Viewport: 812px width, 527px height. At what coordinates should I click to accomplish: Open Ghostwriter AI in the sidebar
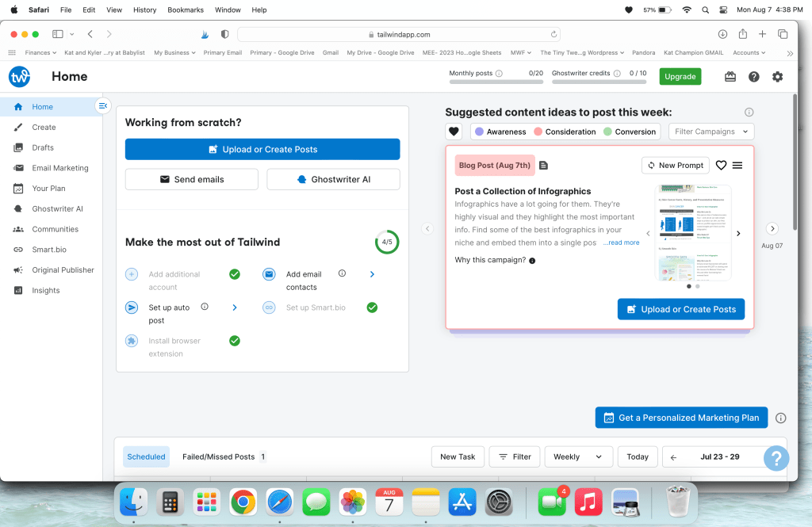pos(57,209)
